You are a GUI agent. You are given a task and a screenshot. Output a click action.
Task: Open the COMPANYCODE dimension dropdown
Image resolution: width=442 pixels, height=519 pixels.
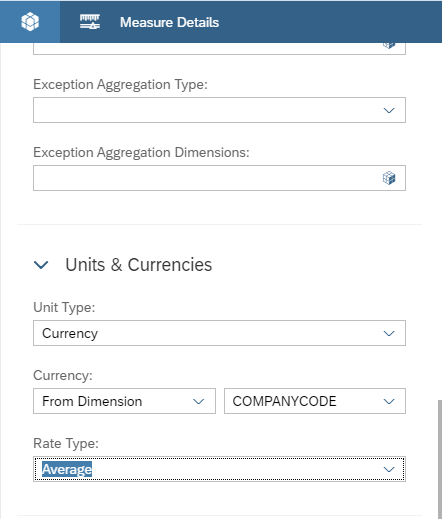point(389,401)
